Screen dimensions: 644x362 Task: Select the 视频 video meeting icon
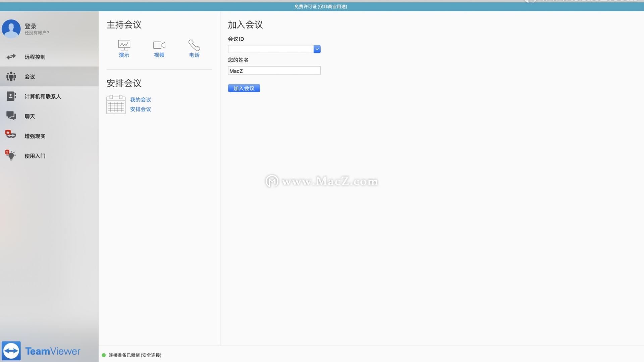pos(159,45)
